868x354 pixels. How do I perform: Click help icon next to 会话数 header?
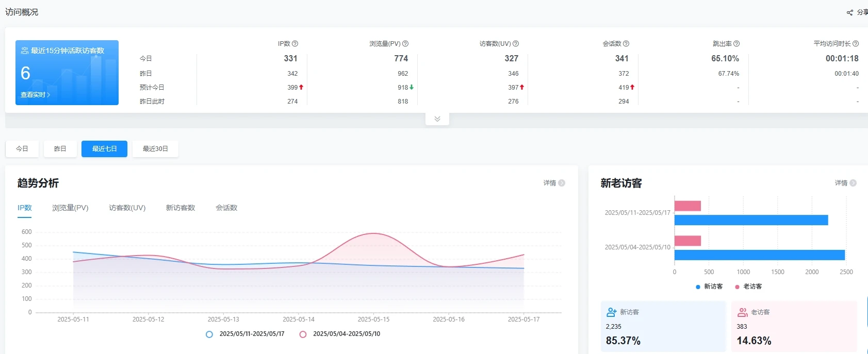[626, 44]
